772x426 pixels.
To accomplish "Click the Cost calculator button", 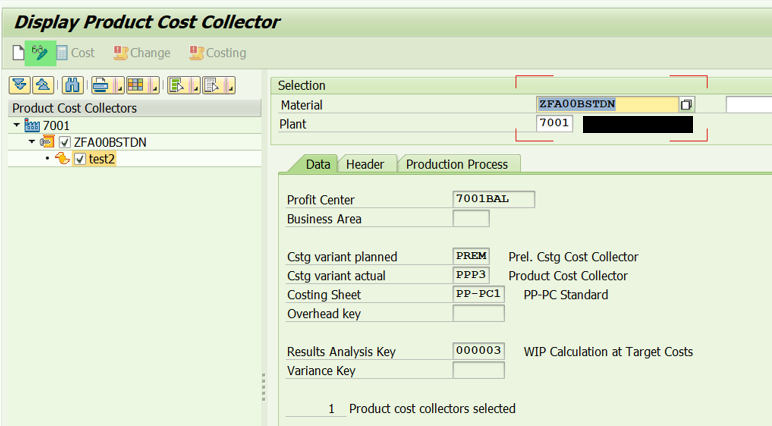I will point(75,53).
